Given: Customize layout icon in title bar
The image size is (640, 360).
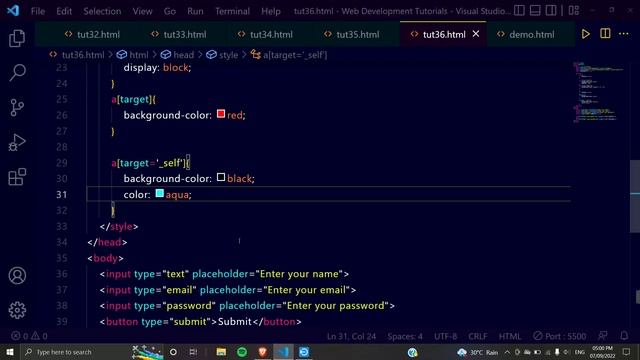Looking at the screenshot, I should tap(573, 10).
